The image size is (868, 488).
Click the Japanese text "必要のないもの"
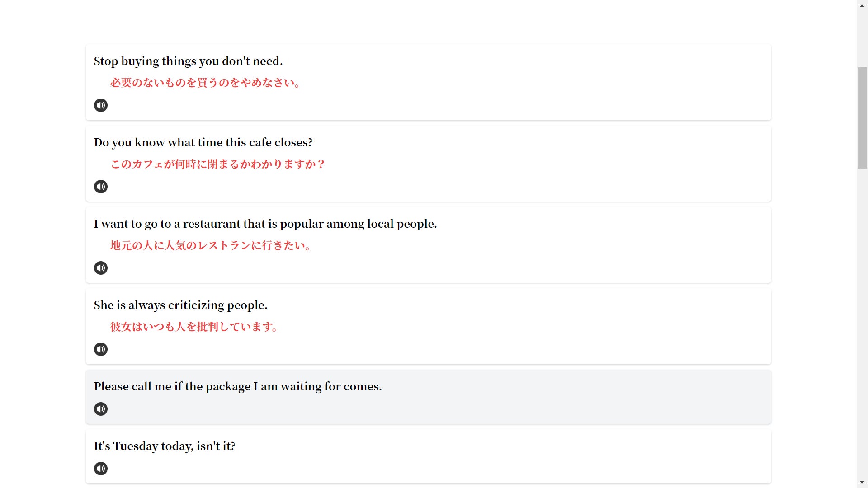pyautogui.click(x=205, y=83)
